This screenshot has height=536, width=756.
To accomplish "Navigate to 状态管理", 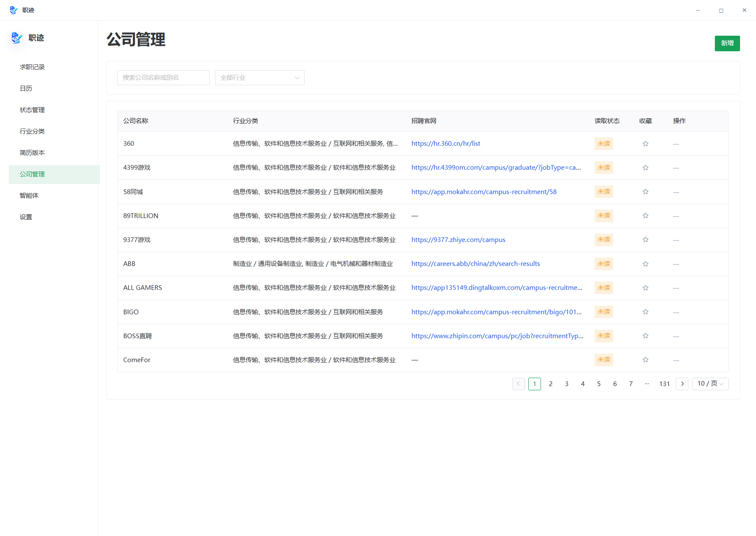I will 54,110.
